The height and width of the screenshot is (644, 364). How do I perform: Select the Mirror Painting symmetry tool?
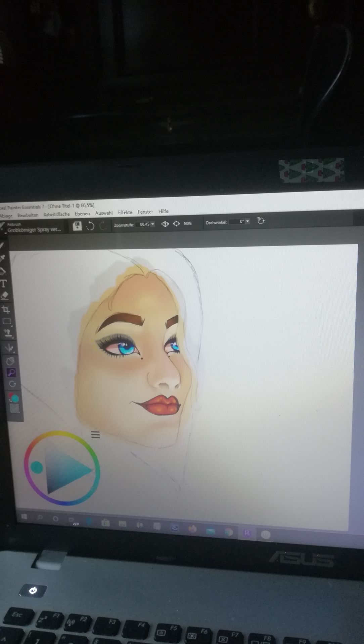[x=9, y=347]
